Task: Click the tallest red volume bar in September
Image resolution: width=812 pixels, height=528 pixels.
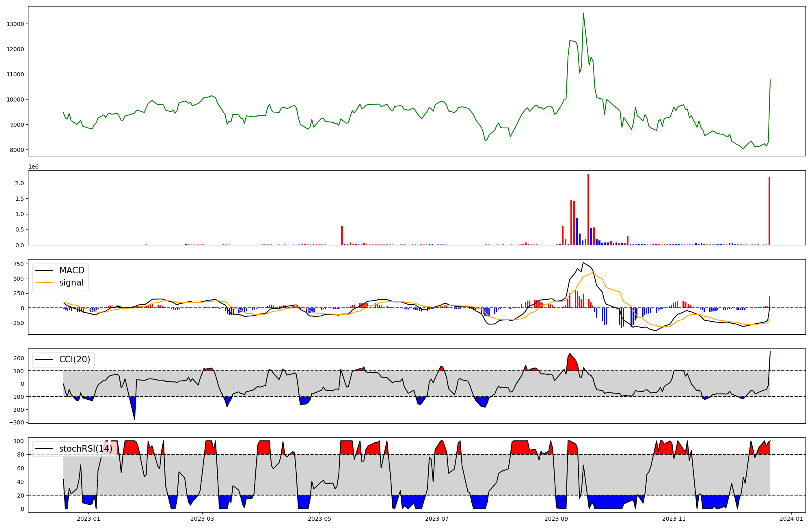Action: click(x=588, y=209)
